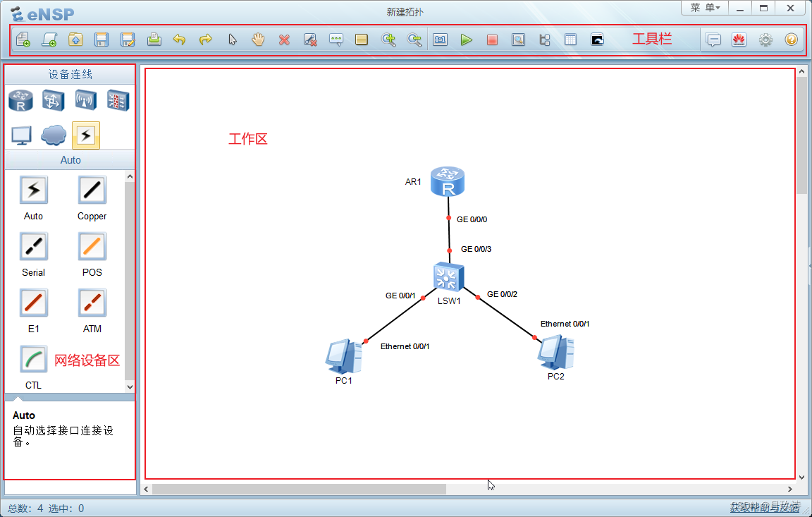Select the switch device category
Screen dimensions: 812x517
(54, 100)
